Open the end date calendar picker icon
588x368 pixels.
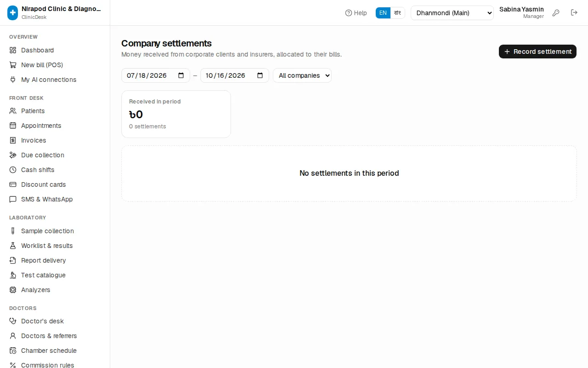click(x=260, y=75)
